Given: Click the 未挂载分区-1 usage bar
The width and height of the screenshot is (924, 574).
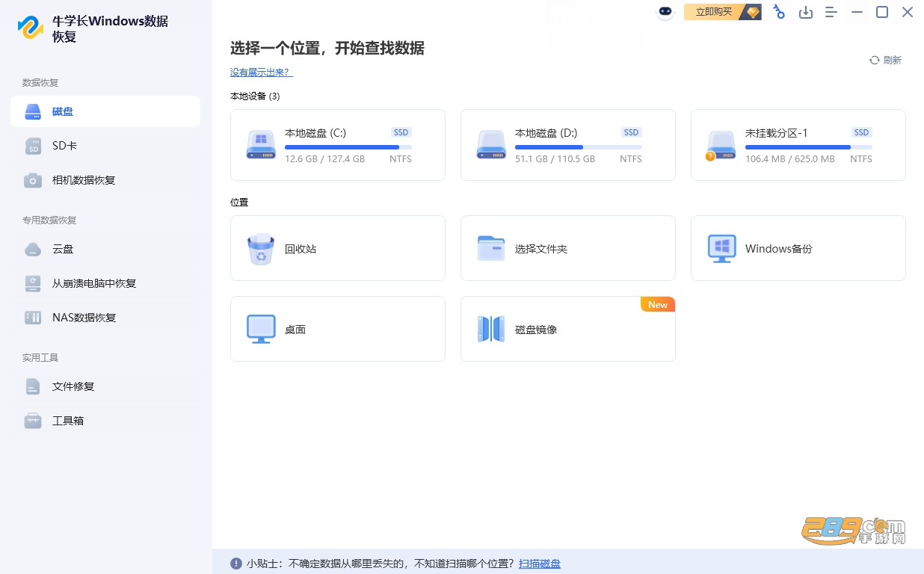Looking at the screenshot, I should [x=809, y=147].
